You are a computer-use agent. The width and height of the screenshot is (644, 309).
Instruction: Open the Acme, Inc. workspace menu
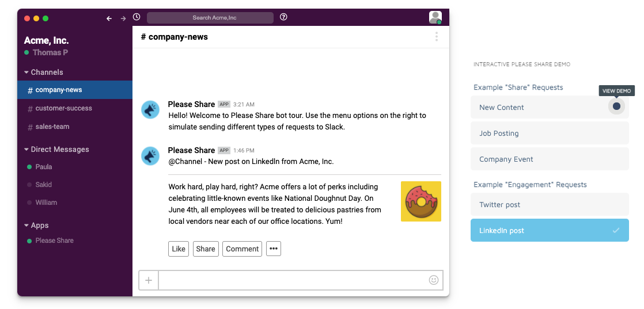coord(47,40)
